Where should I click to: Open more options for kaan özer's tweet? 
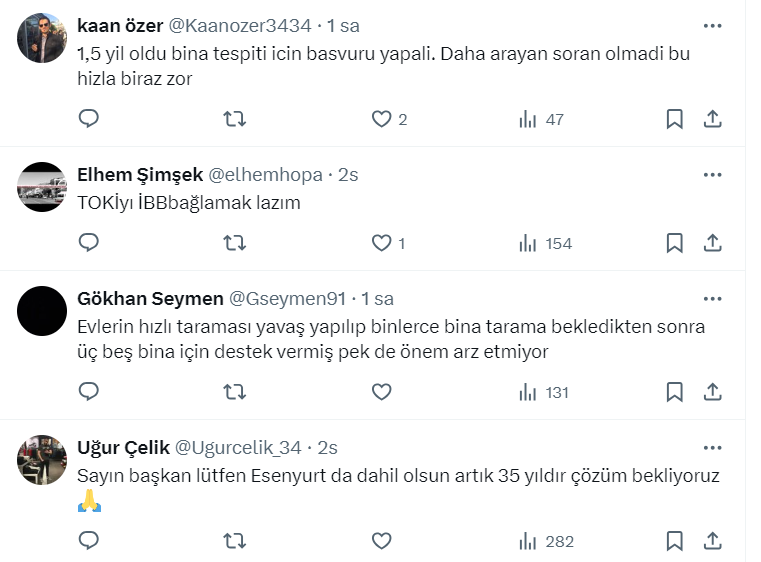712,25
